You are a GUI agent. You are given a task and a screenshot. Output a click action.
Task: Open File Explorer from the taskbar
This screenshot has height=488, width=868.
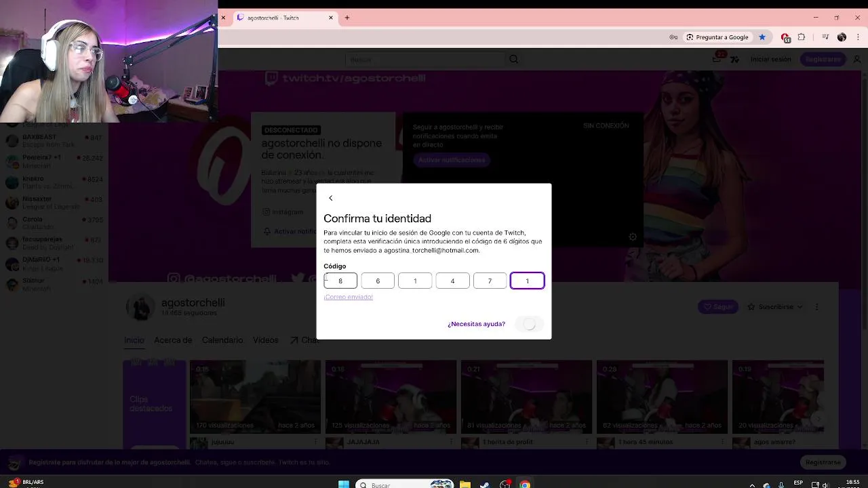[465, 484]
